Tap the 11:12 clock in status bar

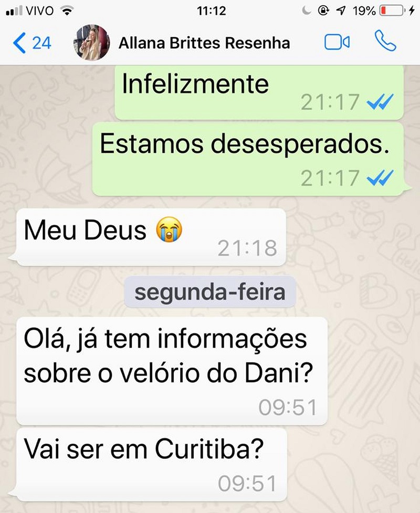(x=211, y=11)
